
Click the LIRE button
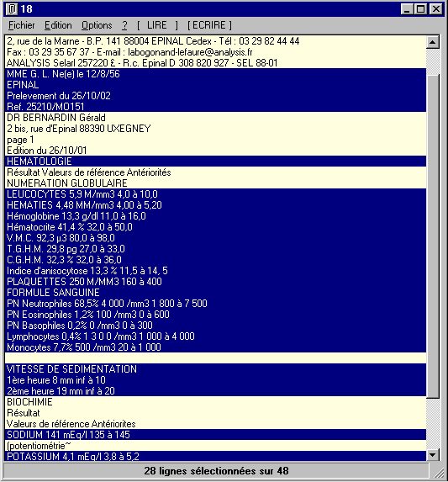point(157,25)
